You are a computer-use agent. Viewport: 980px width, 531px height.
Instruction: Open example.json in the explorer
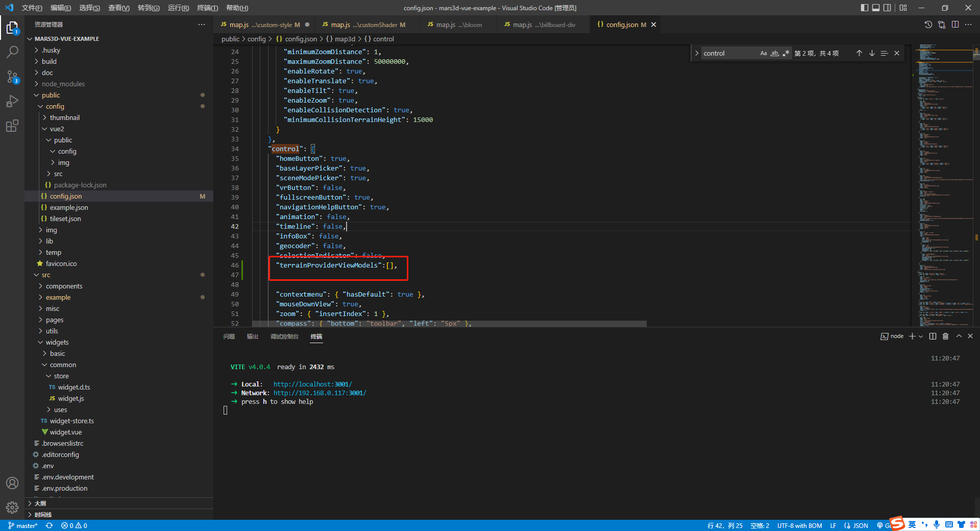point(69,207)
